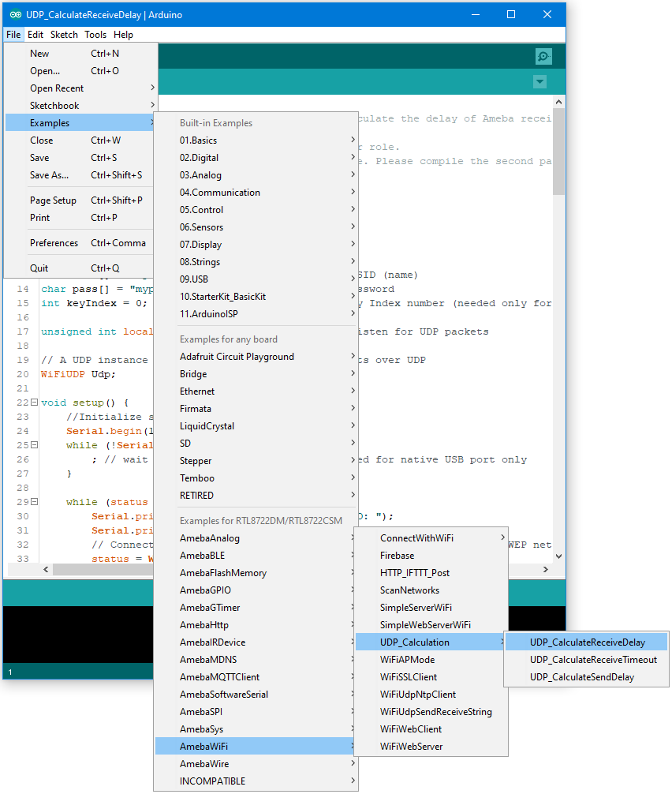Expand ConnectWithWiFi submenu
This screenshot has height=794, width=672.
click(431, 537)
